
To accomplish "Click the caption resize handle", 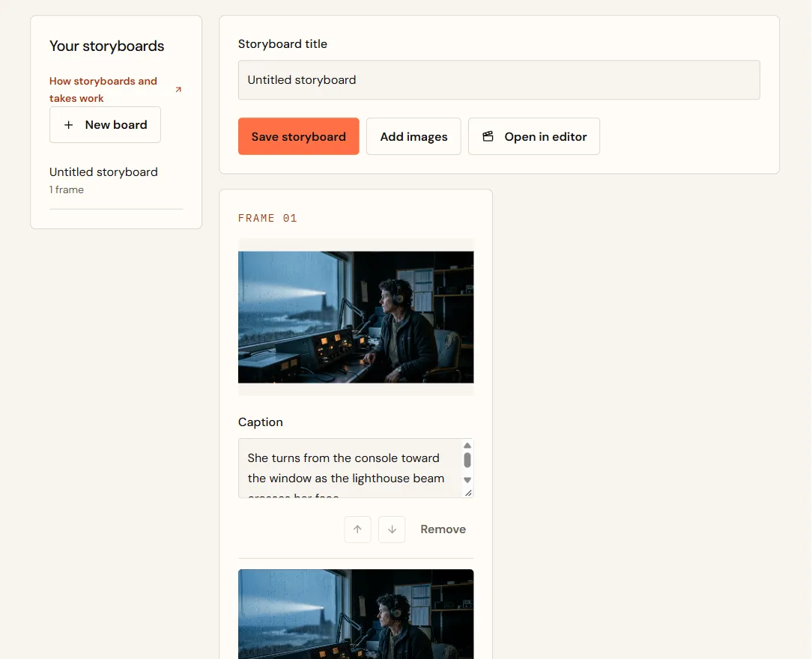I will pos(468,493).
